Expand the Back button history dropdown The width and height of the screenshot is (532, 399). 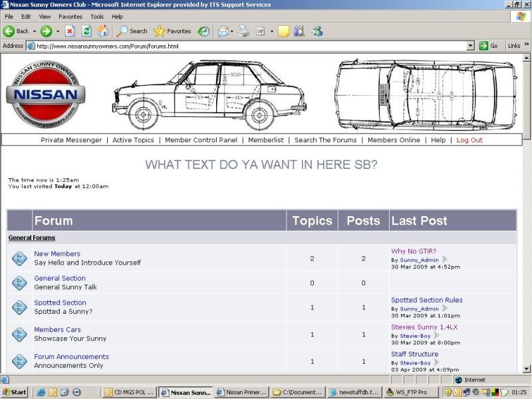pyautogui.click(x=35, y=31)
